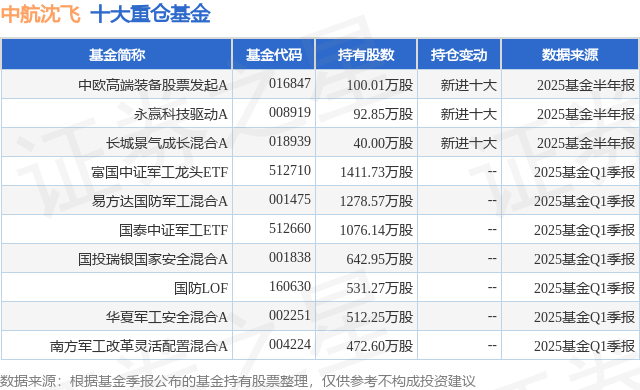The height and width of the screenshot is (390, 640).
Task: Click shares value 1076.14万股
Action: point(376,230)
